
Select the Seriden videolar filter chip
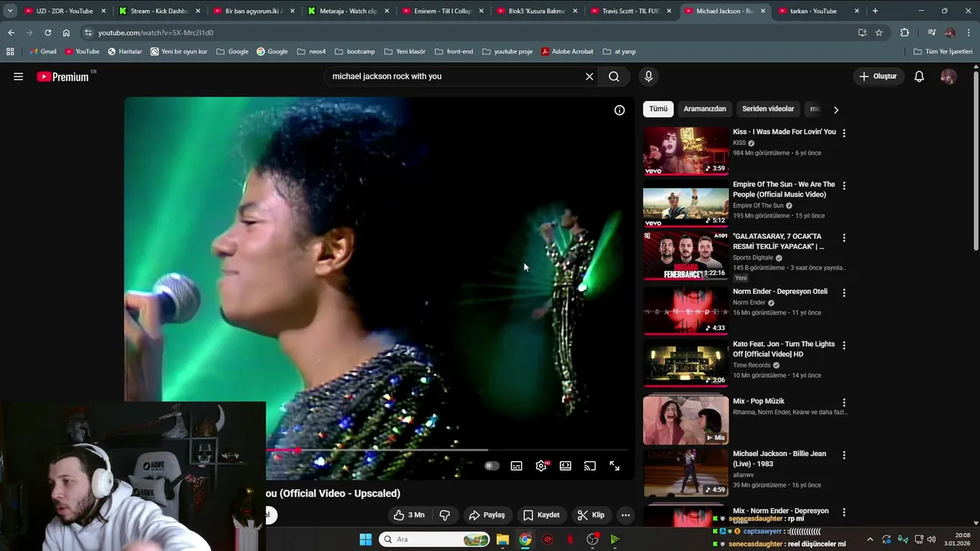pos(768,109)
